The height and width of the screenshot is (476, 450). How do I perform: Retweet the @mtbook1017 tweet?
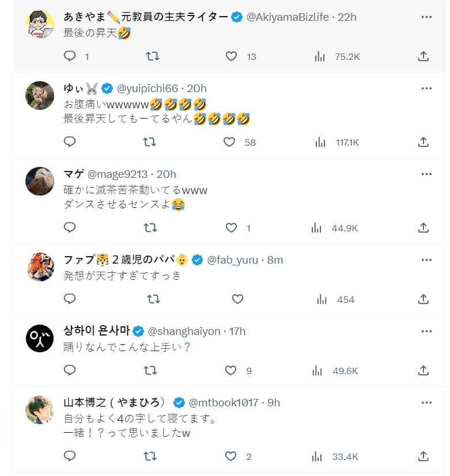(x=150, y=456)
